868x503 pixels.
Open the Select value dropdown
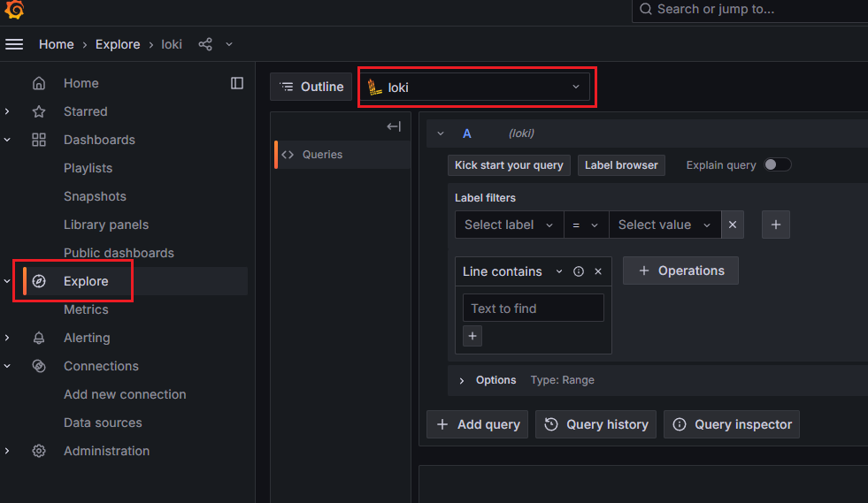tap(664, 225)
